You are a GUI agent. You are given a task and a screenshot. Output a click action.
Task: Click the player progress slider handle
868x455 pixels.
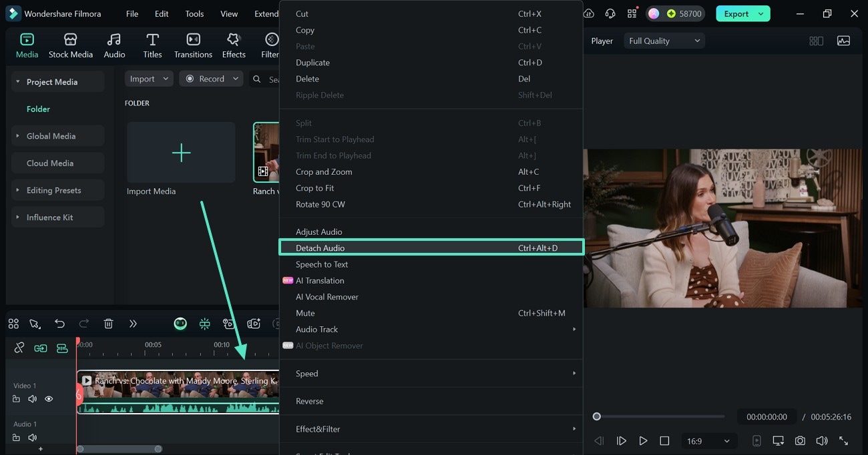click(597, 416)
